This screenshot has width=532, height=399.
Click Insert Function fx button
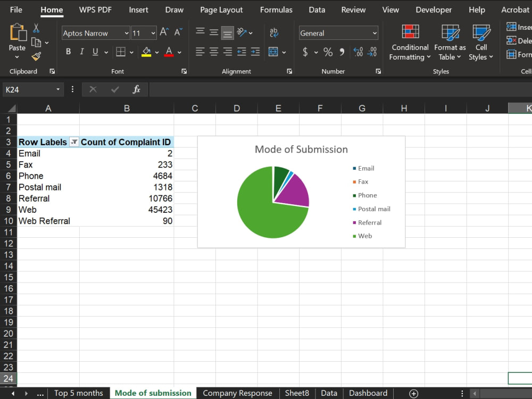[x=136, y=89]
